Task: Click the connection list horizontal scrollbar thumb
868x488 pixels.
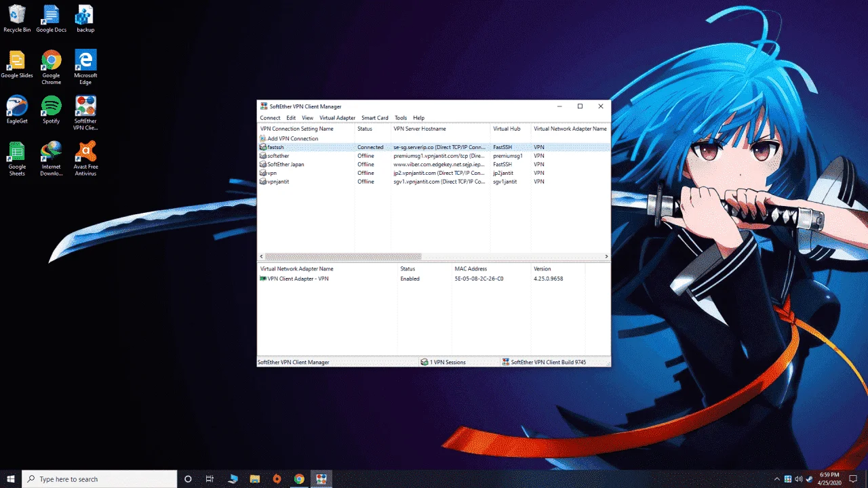Action: [343, 256]
